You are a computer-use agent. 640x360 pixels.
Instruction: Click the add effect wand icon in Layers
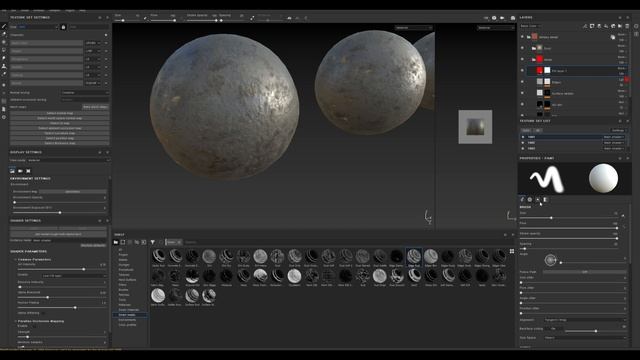pos(585,26)
